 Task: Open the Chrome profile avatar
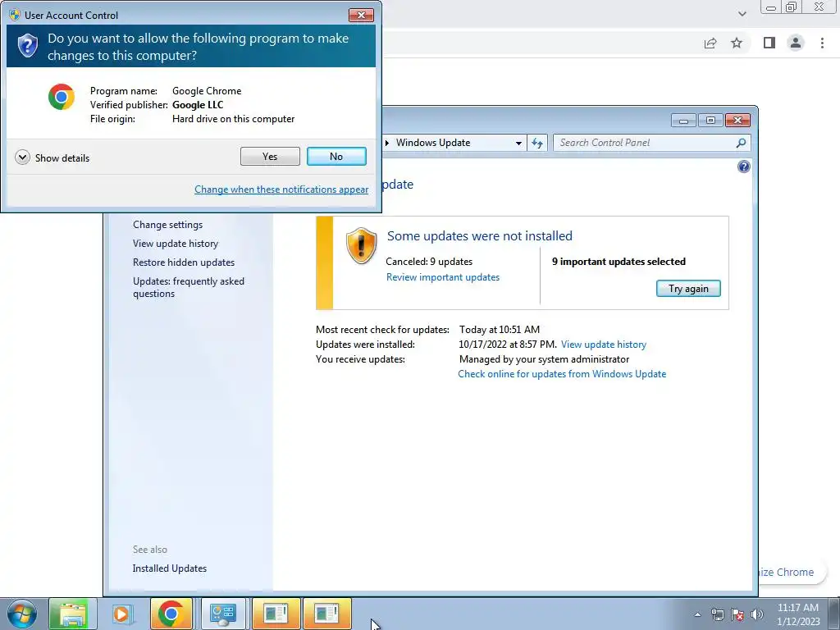point(796,43)
